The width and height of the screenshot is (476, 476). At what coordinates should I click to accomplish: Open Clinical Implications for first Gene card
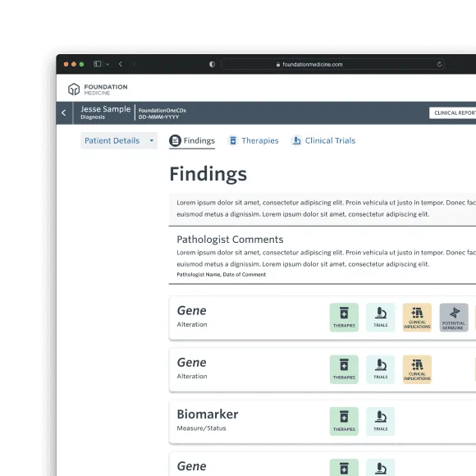tap(417, 318)
